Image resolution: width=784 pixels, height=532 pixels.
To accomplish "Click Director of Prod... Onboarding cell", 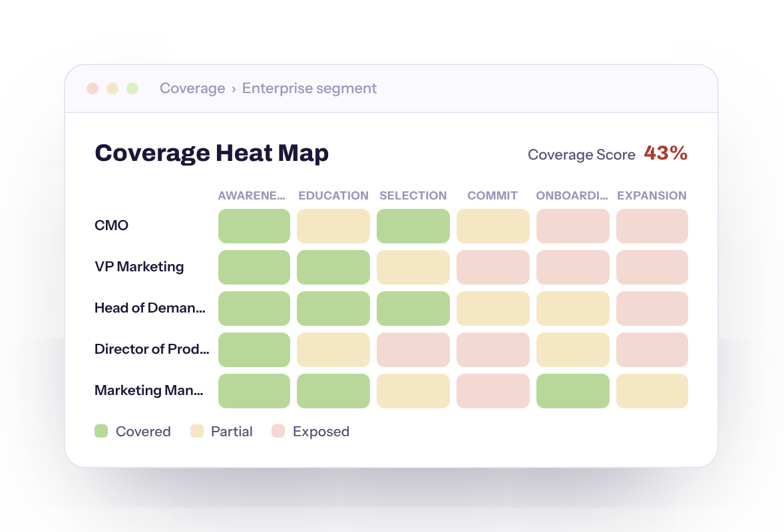I will 573,350.
